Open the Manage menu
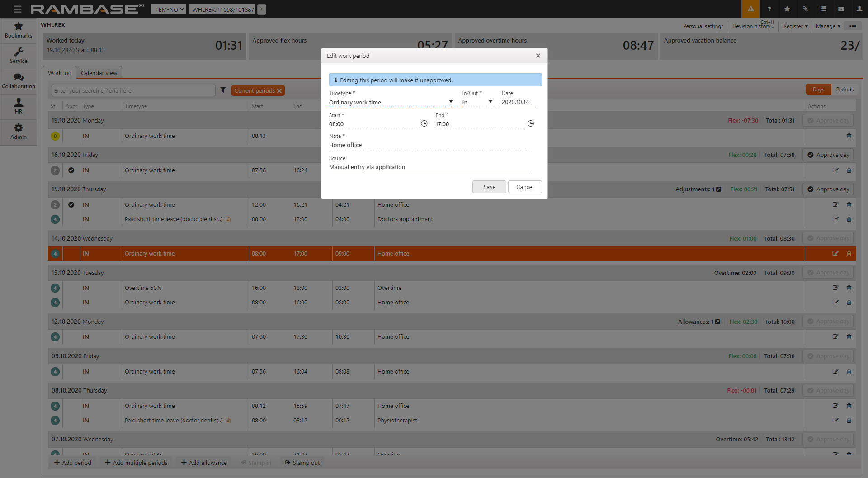Screen dimensions: 868x478 pyautogui.click(x=828, y=26)
